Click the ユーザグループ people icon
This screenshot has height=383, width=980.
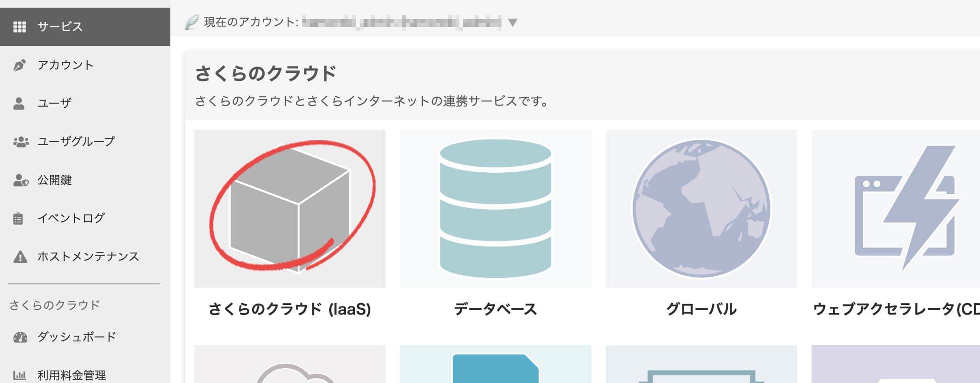[x=21, y=142]
